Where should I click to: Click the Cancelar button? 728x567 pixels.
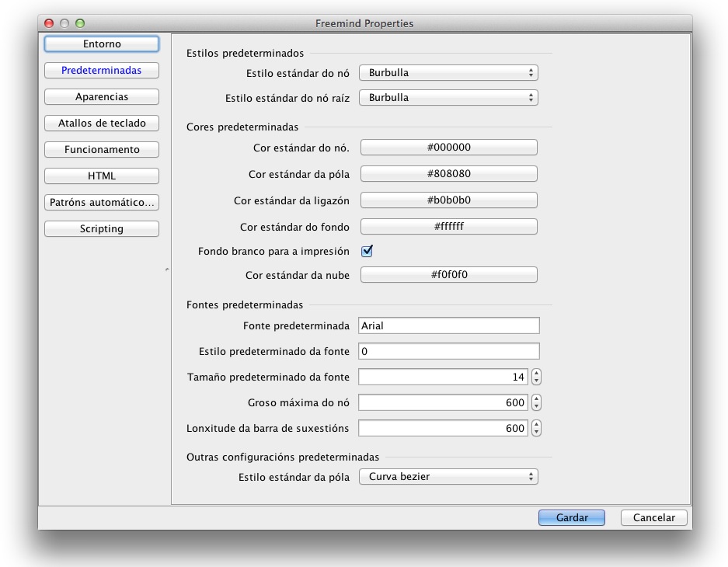[x=653, y=518]
